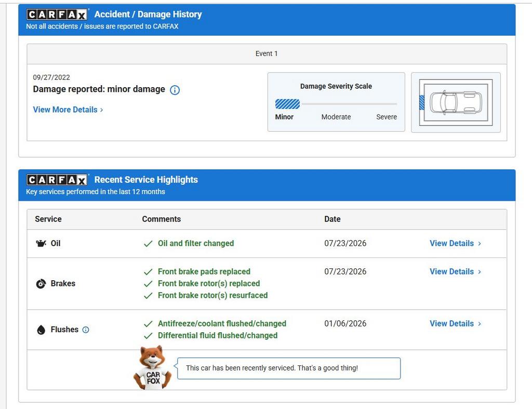This screenshot has width=532, height=409.
Task: Click the chevron after View More Details
Action: coord(101,110)
